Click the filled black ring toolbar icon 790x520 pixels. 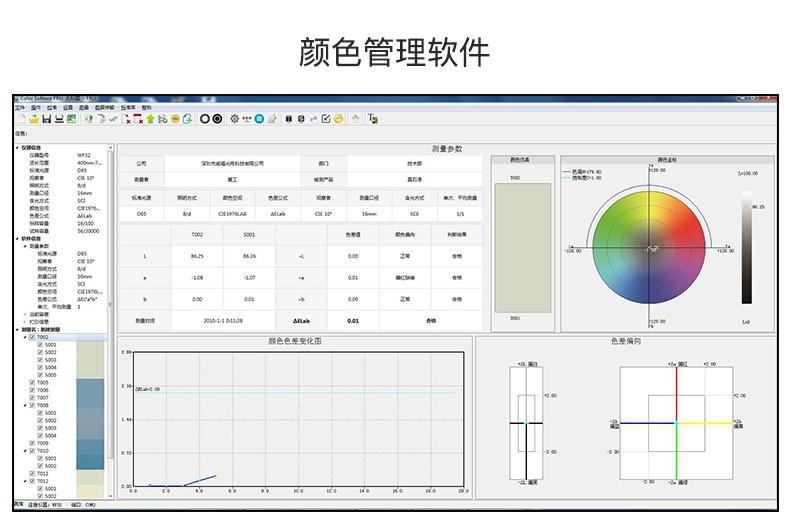(x=217, y=118)
